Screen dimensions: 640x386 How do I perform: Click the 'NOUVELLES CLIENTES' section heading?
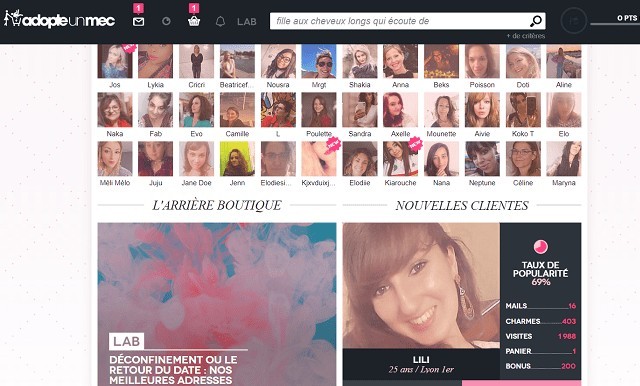point(462,205)
